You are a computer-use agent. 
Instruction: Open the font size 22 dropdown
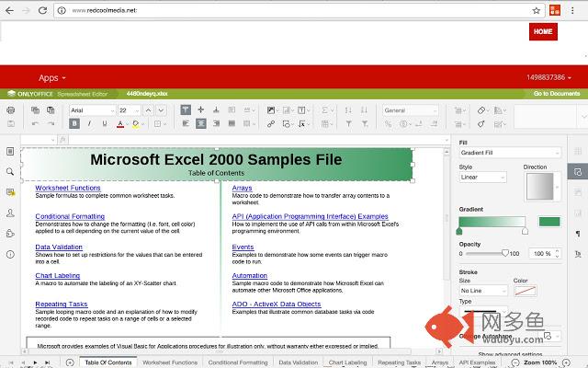tap(129, 110)
